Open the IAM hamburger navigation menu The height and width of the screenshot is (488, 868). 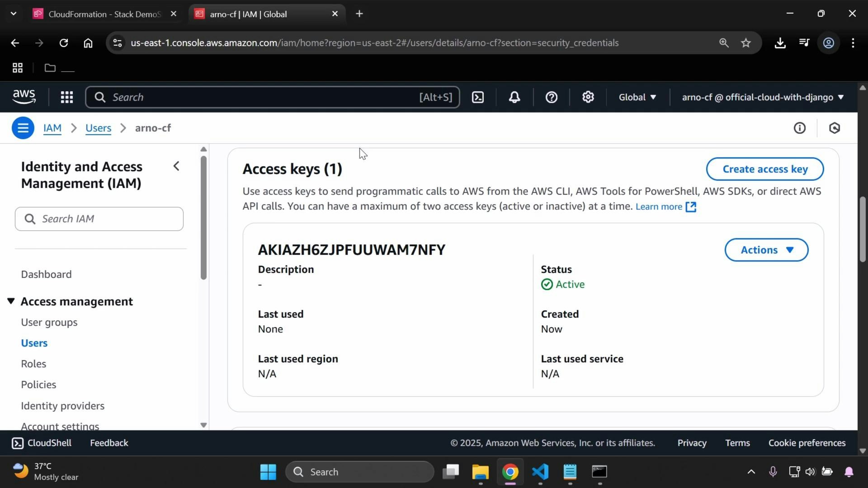click(23, 128)
